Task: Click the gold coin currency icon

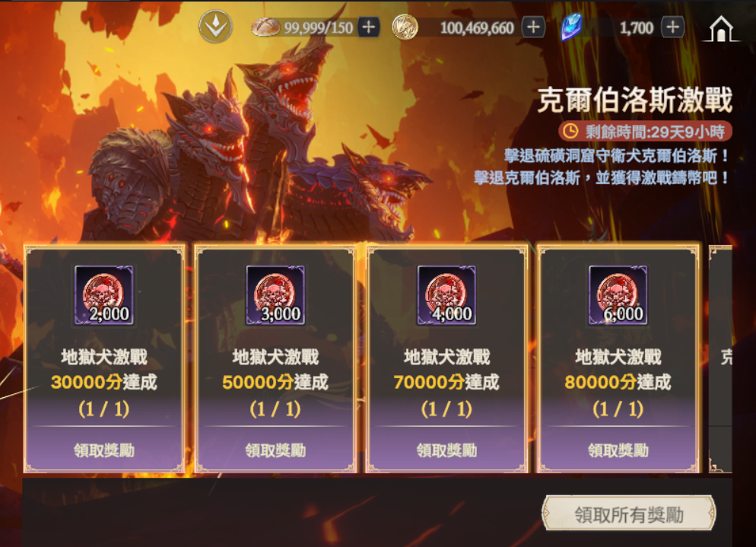Action: [x=405, y=27]
